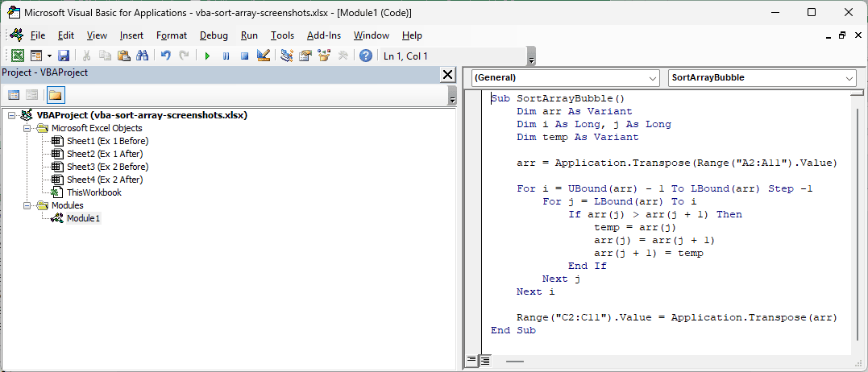Image resolution: width=868 pixels, height=372 pixels.
Task: Select the VBAProject root tree item
Action: click(142, 115)
